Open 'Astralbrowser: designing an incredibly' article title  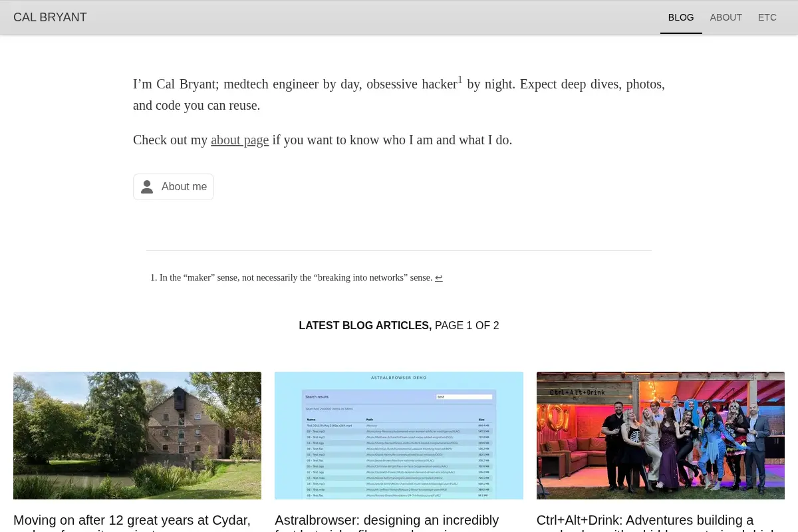click(387, 521)
